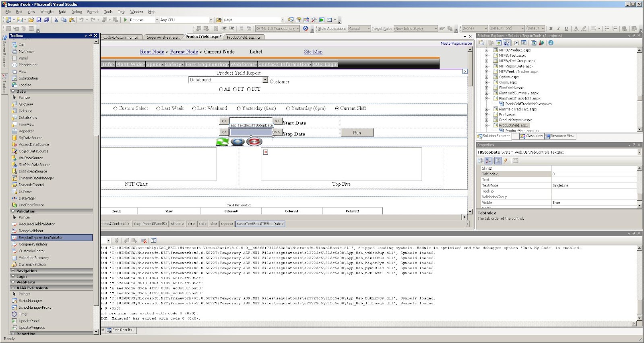
Task: Open the Debug menu
Action: point(76,12)
